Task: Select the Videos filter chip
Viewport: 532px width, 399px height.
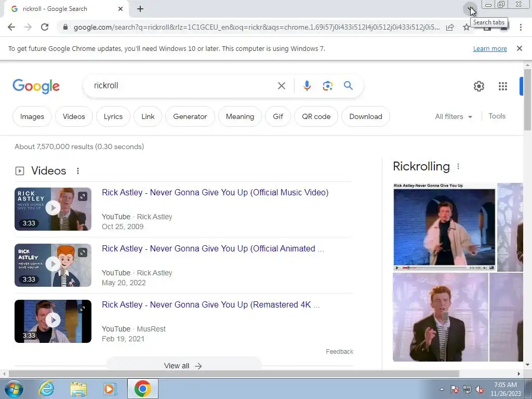Action: click(x=74, y=116)
